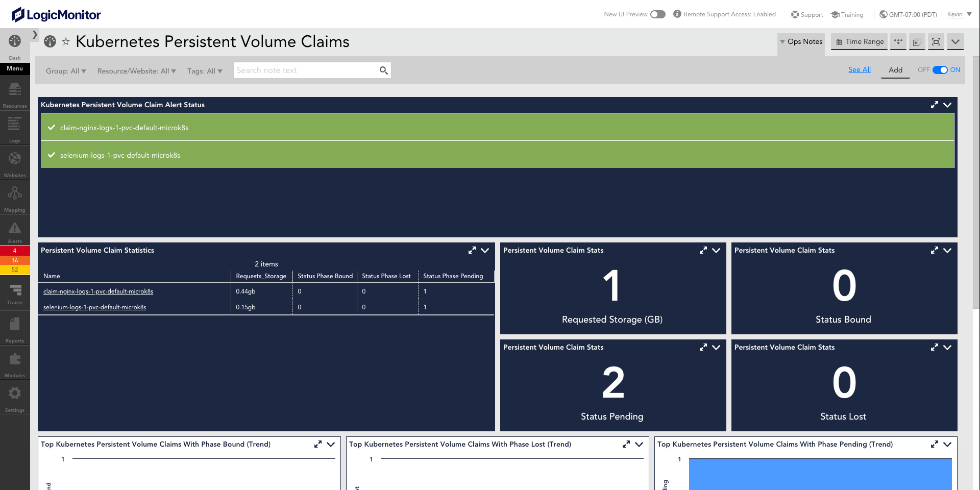The image size is (980, 490).
Task: Click the Remote Support Access info icon
Action: tap(677, 14)
